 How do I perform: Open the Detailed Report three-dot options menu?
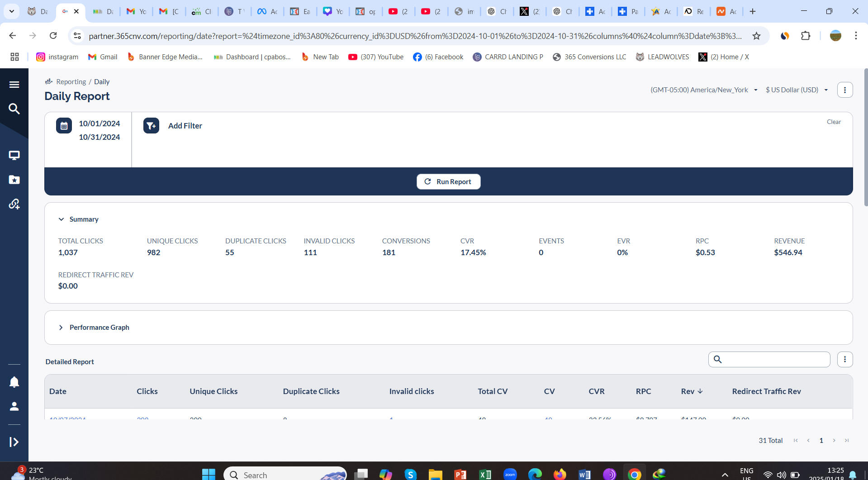click(x=844, y=359)
